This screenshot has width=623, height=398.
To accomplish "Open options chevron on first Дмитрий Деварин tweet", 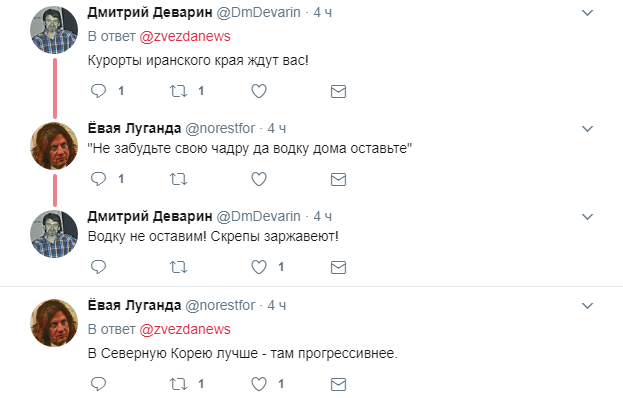I will coord(587,13).
